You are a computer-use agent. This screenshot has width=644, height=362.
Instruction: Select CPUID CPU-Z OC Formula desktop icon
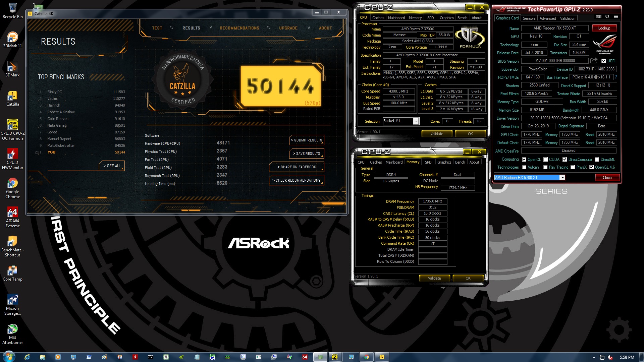(x=13, y=129)
